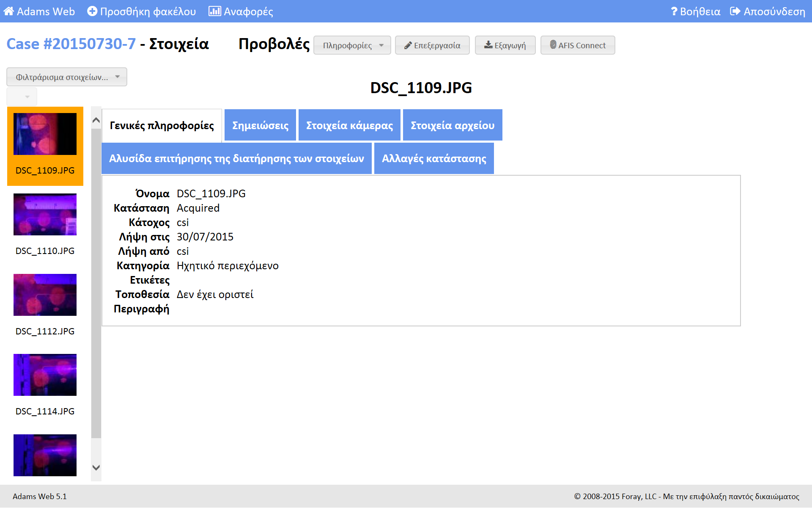Select the Στοιχεία αρχείου tab
Image resolution: width=812 pixels, height=508 pixels.
pos(453,125)
